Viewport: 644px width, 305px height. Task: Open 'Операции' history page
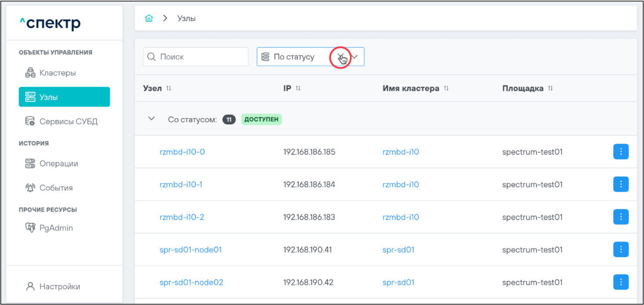click(58, 163)
